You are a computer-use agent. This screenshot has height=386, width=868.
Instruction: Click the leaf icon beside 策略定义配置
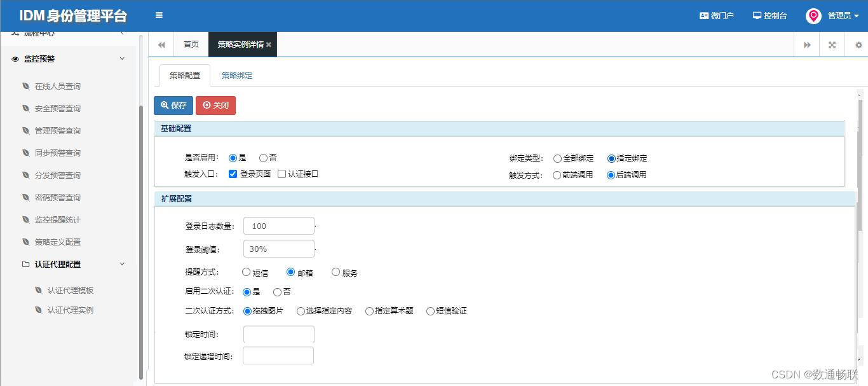(25, 242)
